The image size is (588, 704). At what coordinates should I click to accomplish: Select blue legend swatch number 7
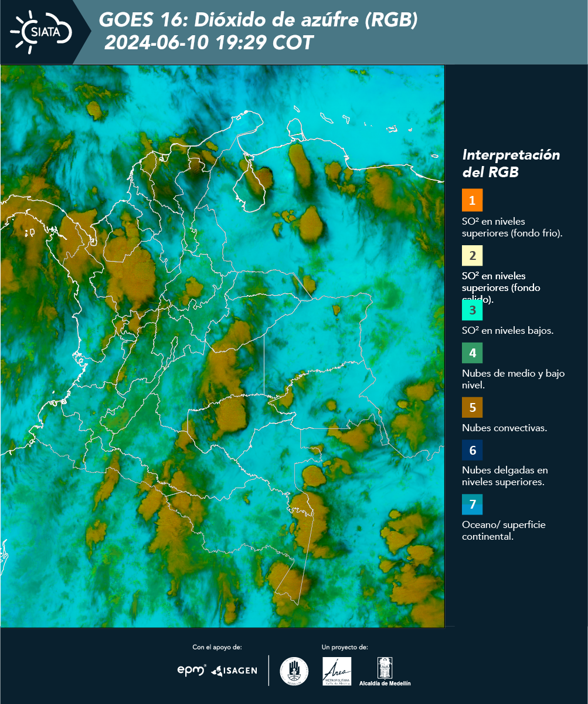pyautogui.click(x=472, y=505)
